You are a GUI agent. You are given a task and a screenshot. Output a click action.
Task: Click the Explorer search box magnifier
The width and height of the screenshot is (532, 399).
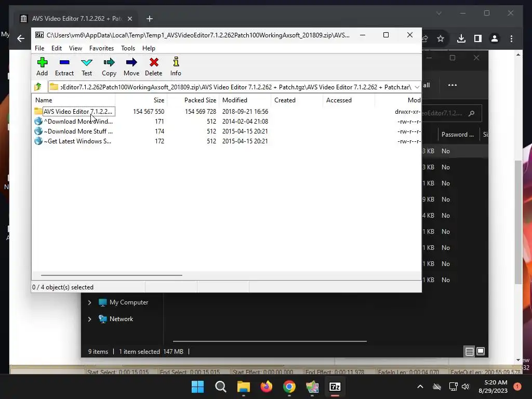(471, 113)
